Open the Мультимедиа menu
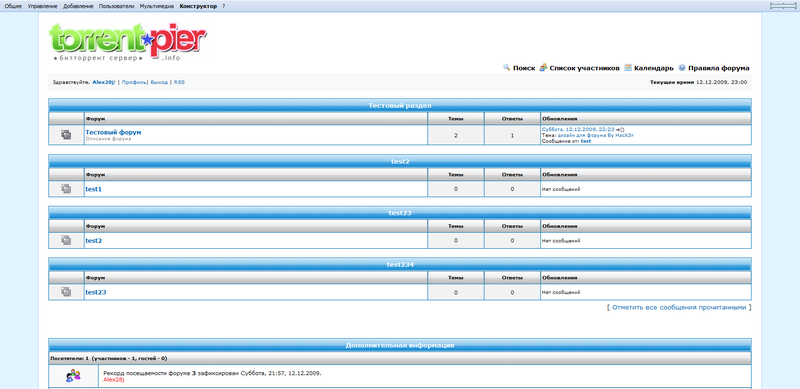The height and width of the screenshot is (389, 800). pos(157,6)
